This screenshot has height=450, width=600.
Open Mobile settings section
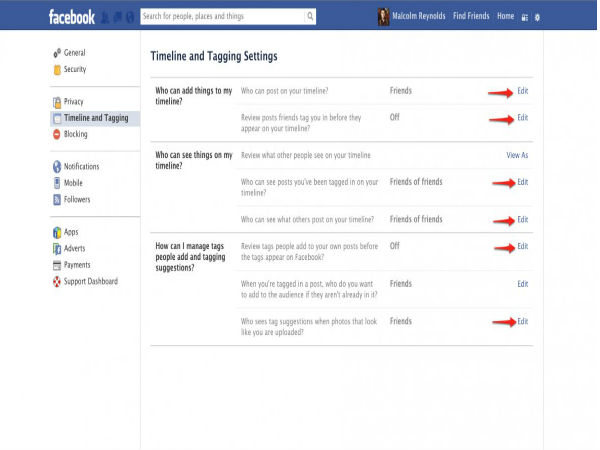pyautogui.click(x=73, y=183)
